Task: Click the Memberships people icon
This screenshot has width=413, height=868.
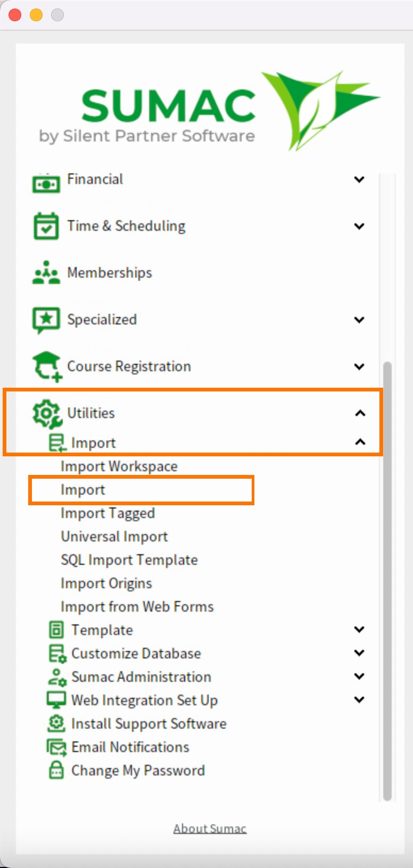Action: click(x=46, y=273)
